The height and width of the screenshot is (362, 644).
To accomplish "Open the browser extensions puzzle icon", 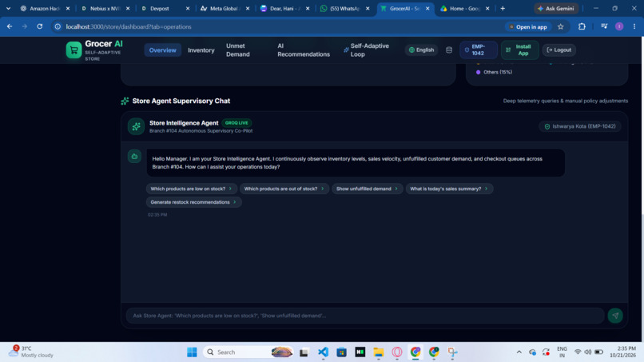I will coord(582,26).
